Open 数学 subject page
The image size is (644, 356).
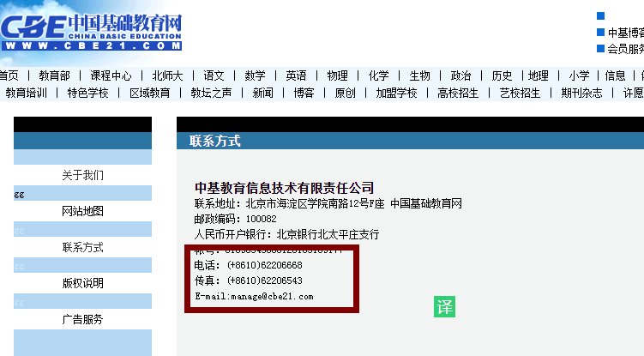click(255, 75)
